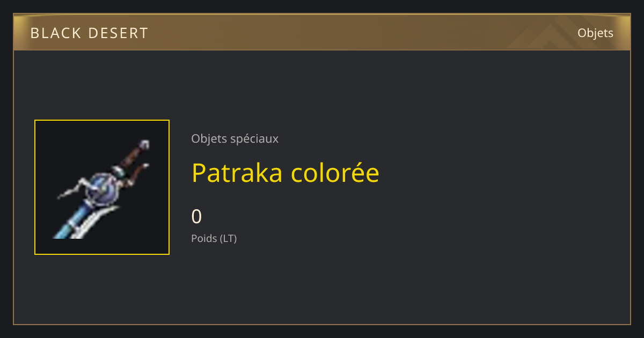
Task: Select the weight value 0
Action: [x=196, y=216]
